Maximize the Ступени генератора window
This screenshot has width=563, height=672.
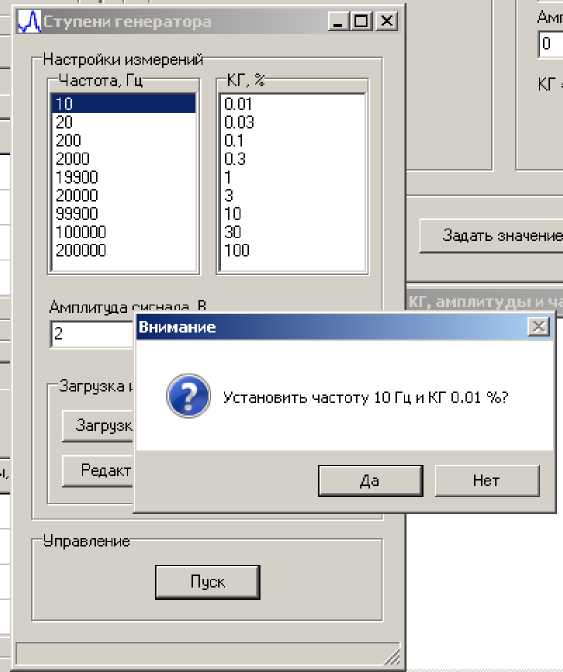point(362,21)
